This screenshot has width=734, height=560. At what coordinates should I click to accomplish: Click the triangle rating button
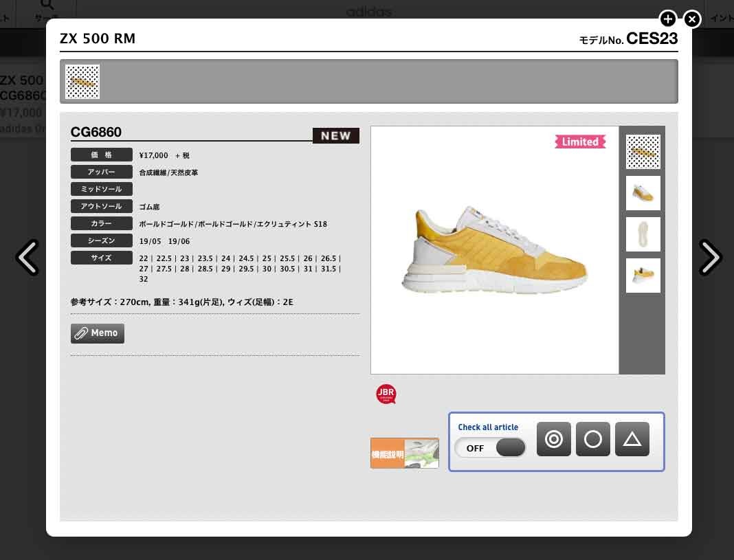point(632,439)
